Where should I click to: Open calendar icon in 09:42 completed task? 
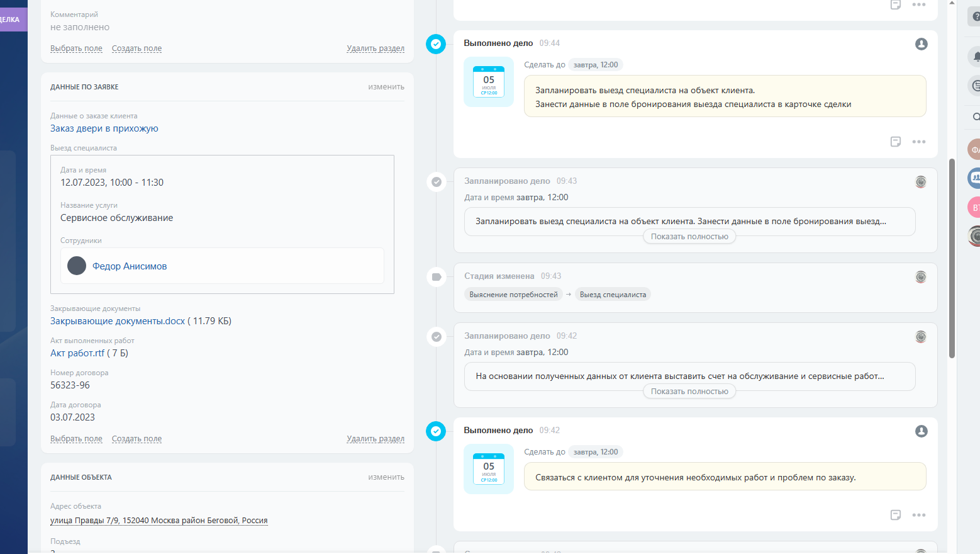489,469
